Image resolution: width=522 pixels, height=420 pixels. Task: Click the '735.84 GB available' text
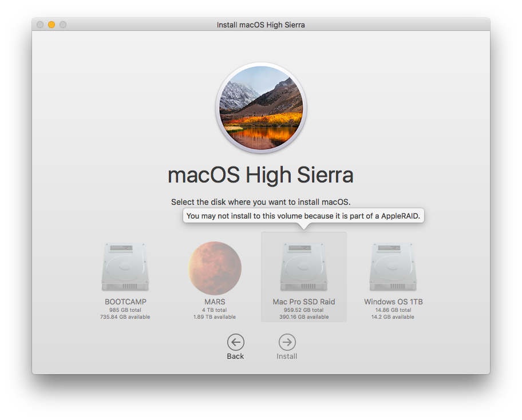[x=125, y=317]
